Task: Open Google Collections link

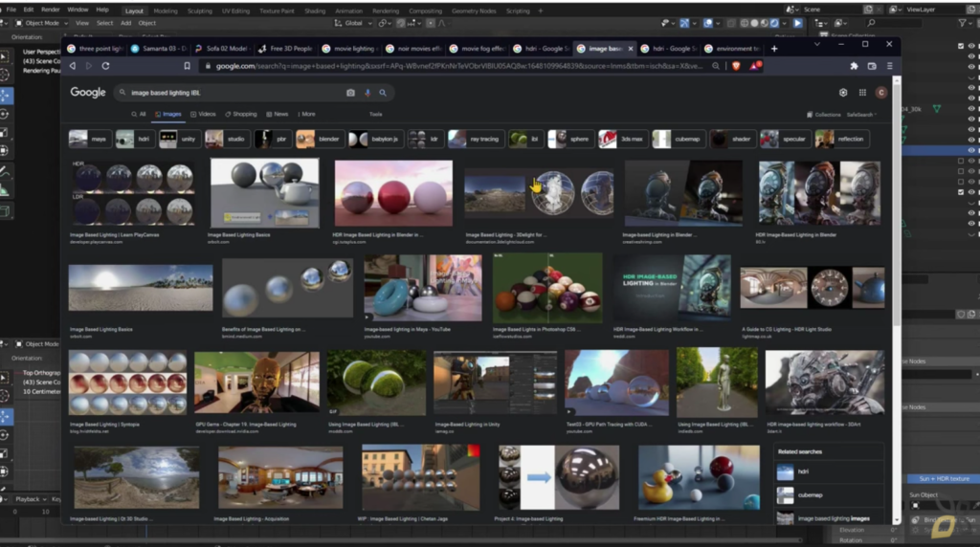Action: 824,115
